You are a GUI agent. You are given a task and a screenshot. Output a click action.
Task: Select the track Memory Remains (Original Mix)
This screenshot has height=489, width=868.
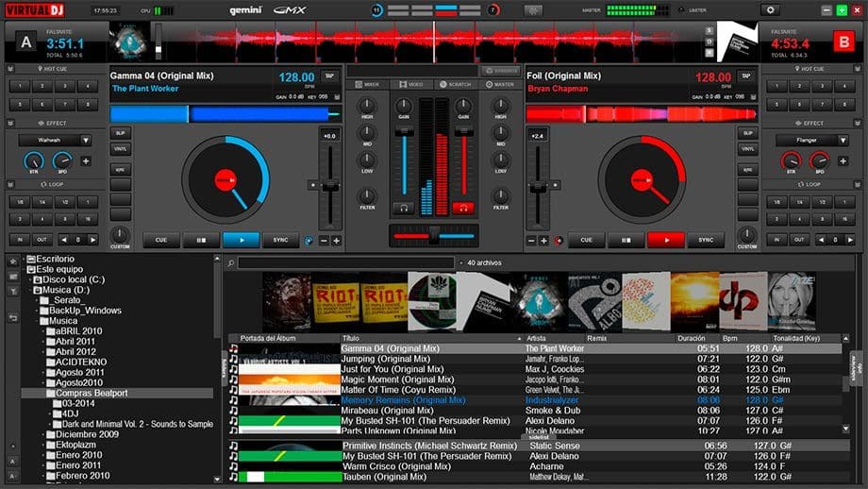[403, 400]
